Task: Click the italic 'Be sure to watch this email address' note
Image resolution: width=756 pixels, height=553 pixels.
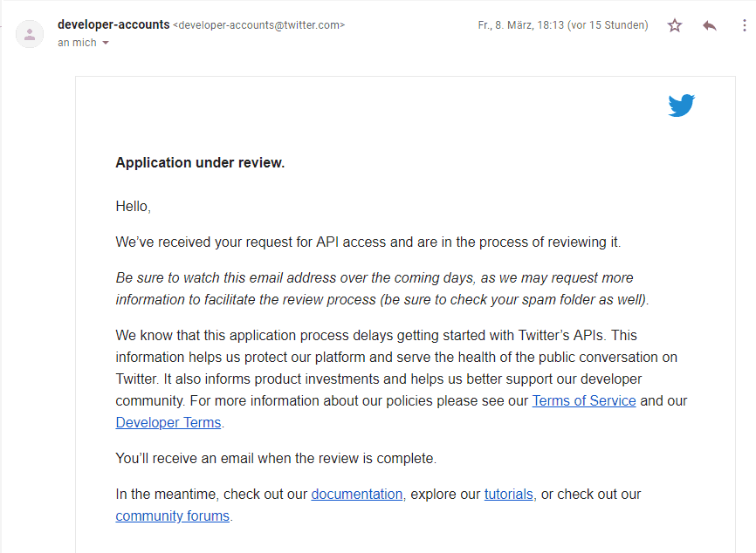Action: (x=382, y=289)
